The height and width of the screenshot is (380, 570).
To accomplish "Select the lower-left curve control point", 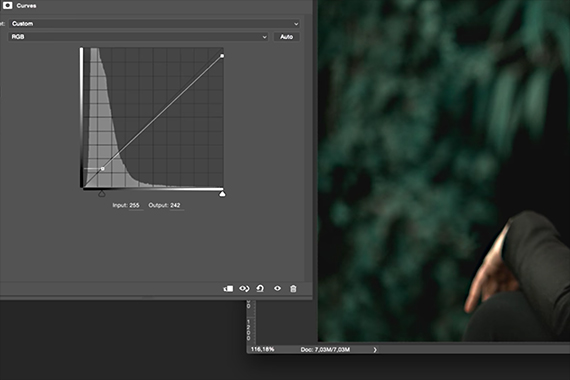I will click(103, 169).
